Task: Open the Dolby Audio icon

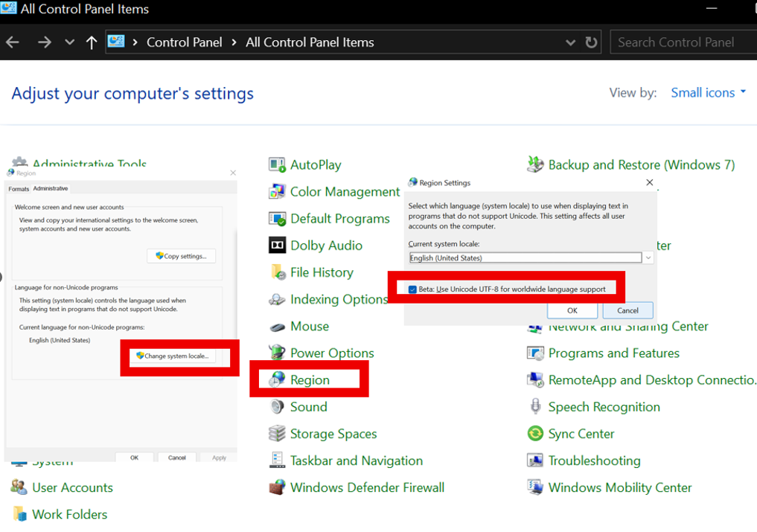Action: pyautogui.click(x=277, y=246)
